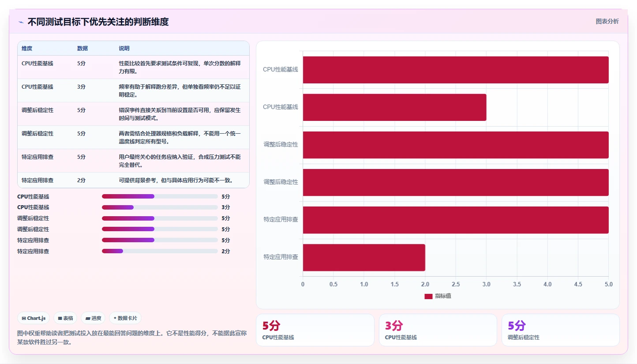Click the title 不同测试目标下优先关注的判断维度
This screenshot has height=364, width=637.
point(98,22)
